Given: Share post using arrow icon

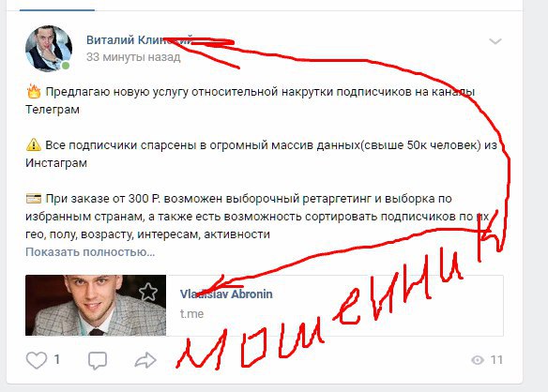Looking at the screenshot, I should tap(145, 360).
